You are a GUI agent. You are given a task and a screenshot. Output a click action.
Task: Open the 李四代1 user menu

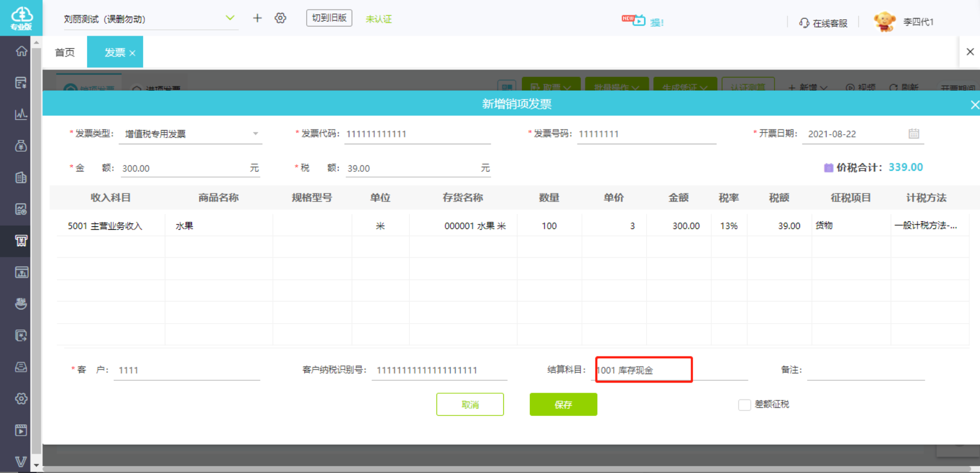918,22
